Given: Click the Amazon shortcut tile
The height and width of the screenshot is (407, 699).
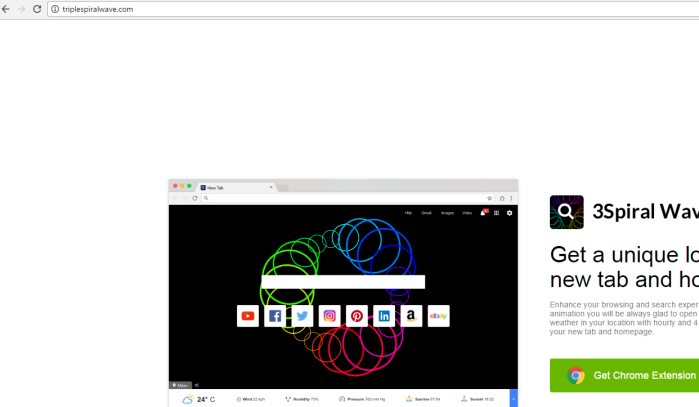Looking at the screenshot, I should coord(411,316).
